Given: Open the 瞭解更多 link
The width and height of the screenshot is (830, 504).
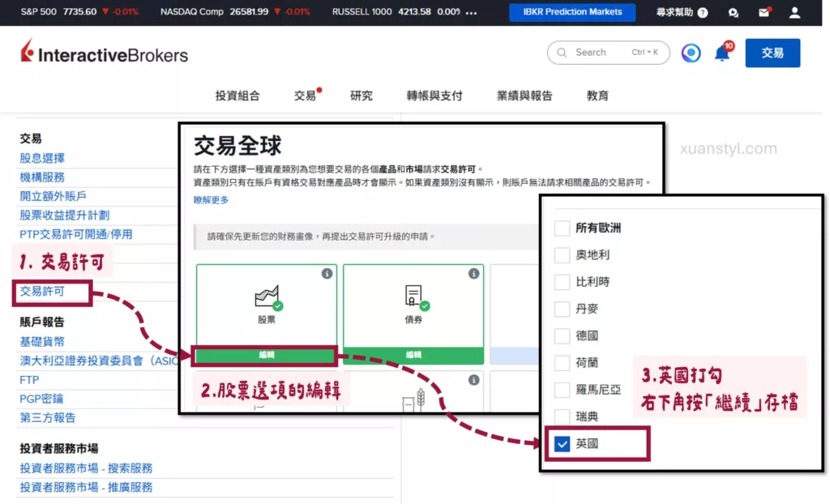Looking at the screenshot, I should (212, 200).
